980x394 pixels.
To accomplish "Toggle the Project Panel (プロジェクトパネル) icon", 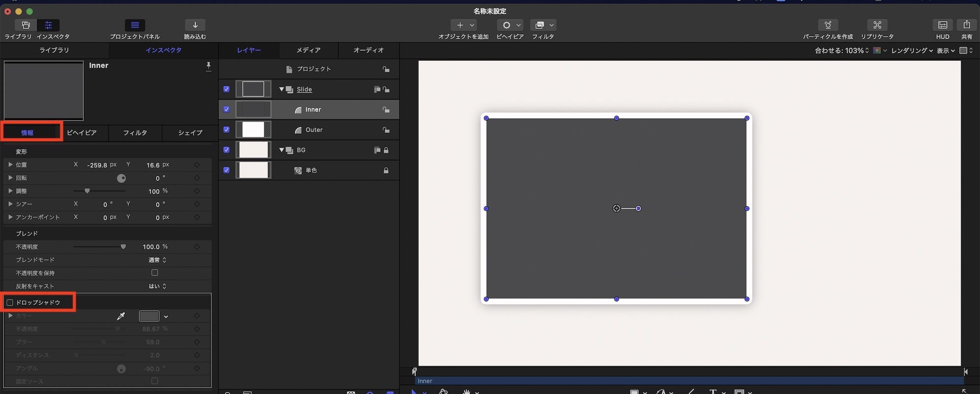I will click(135, 25).
